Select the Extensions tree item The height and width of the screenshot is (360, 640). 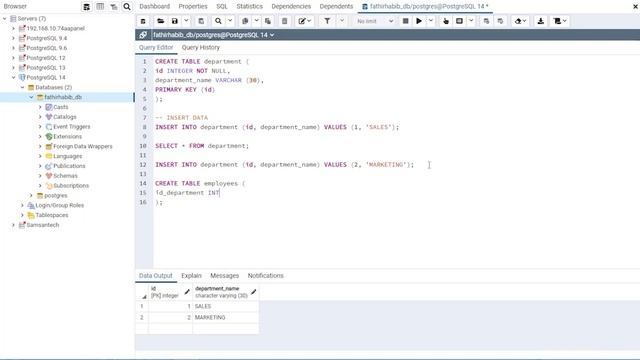point(67,137)
